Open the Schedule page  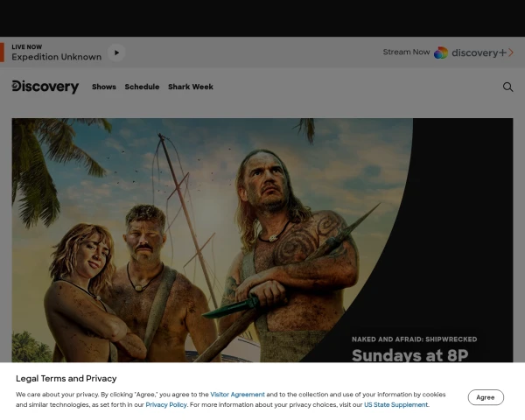click(142, 87)
